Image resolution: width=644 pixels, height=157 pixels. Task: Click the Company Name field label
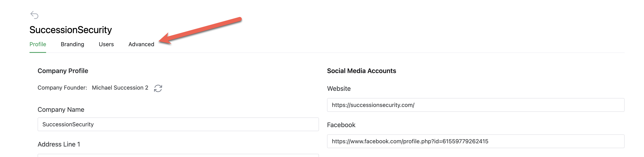coord(61,110)
